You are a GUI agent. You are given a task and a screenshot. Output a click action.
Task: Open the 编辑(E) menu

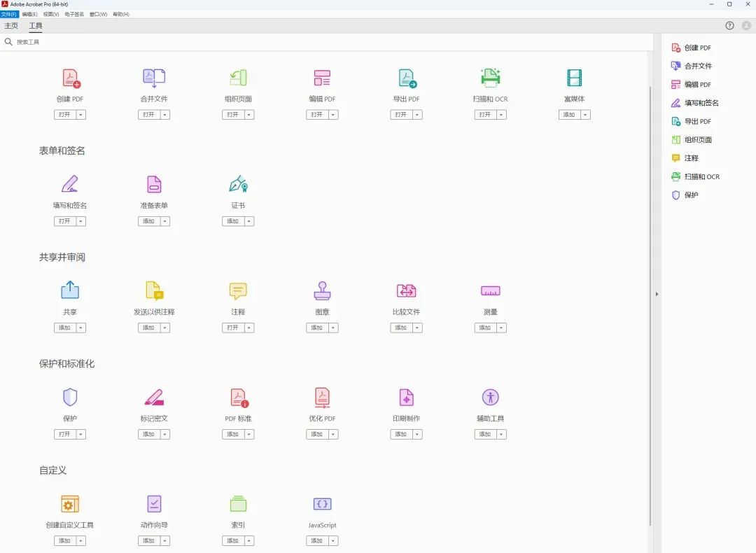(29, 14)
